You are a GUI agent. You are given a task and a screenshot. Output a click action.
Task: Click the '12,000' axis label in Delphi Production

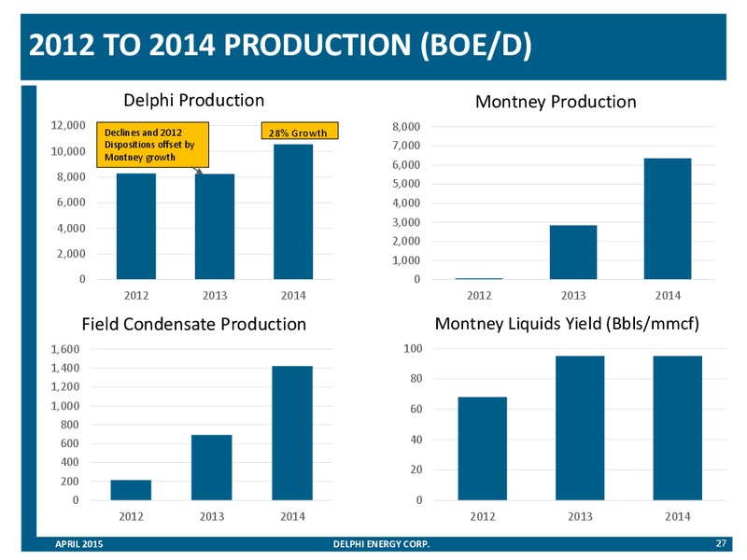[x=68, y=125]
